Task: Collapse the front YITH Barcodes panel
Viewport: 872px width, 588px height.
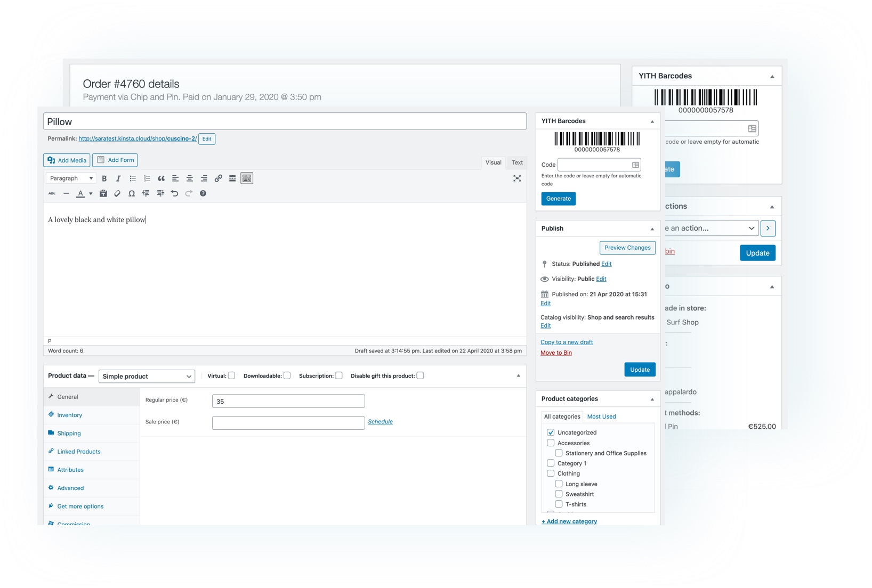Action: [x=652, y=121]
